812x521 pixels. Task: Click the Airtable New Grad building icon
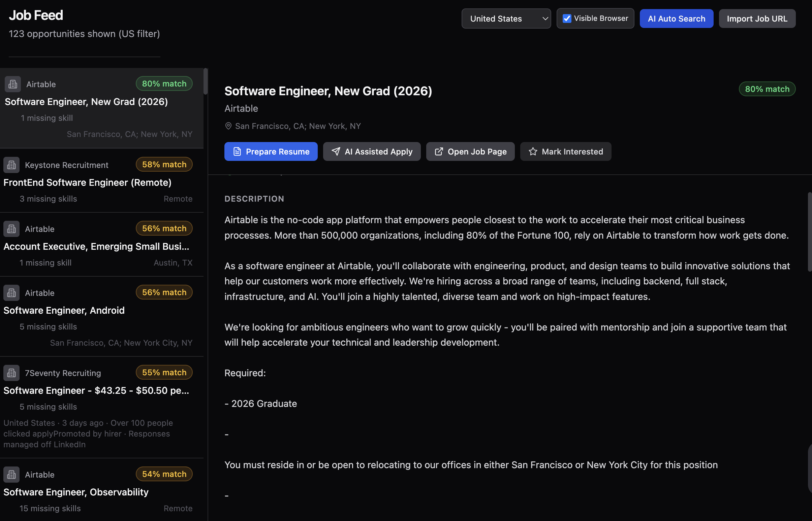point(13,84)
